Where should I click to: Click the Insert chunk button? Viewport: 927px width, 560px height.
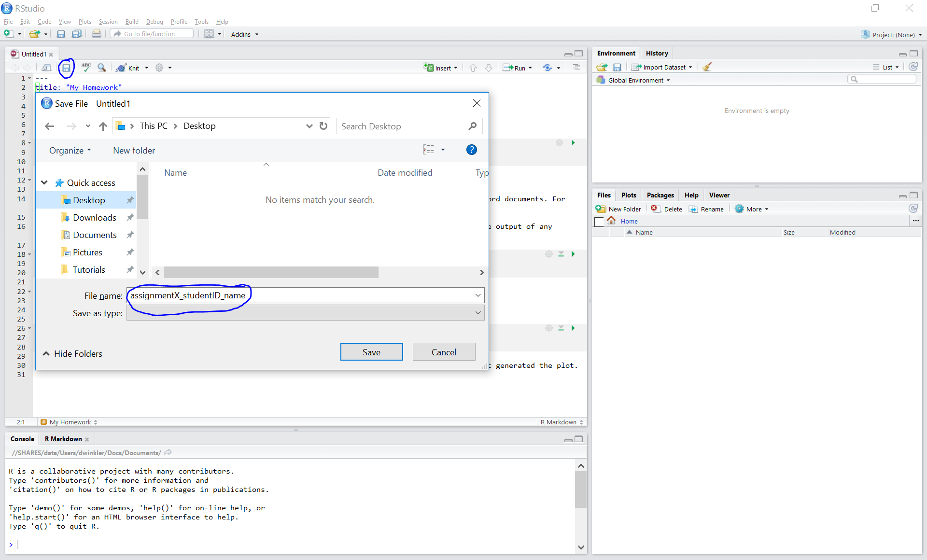pyautogui.click(x=439, y=68)
